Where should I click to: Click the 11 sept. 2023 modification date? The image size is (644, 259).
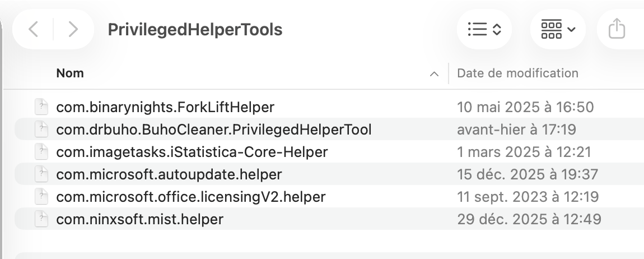[x=528, y=197]
